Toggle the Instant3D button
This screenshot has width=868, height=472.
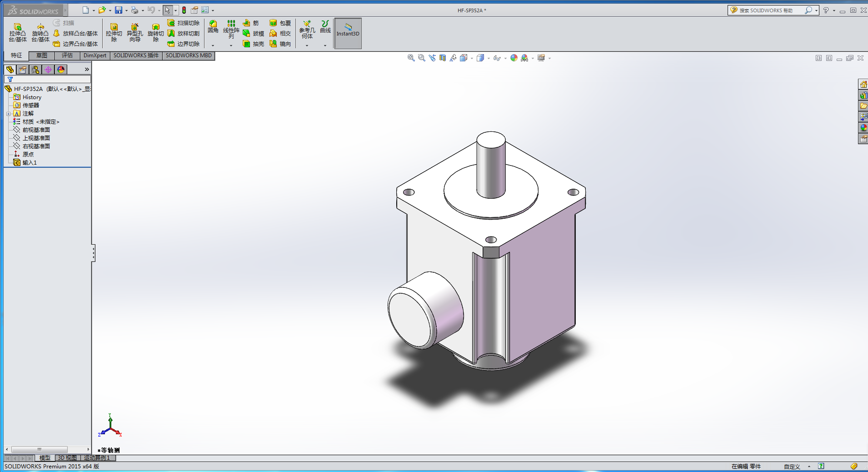click(348, 33)
